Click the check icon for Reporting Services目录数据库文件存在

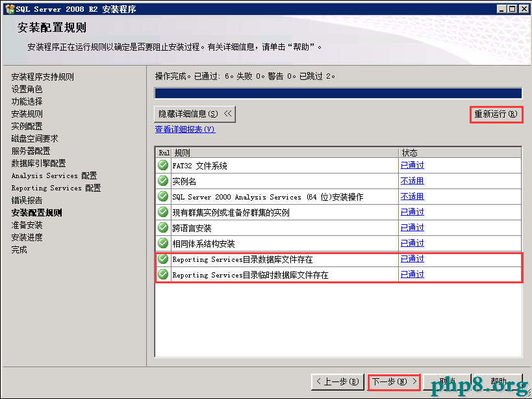click(x=163, y=259)
